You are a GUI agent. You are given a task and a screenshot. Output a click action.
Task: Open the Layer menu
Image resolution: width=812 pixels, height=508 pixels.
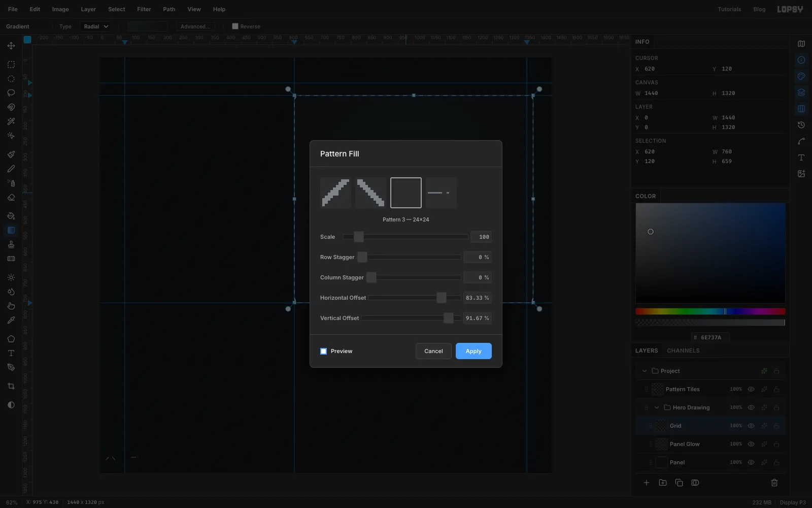(88, 9)
